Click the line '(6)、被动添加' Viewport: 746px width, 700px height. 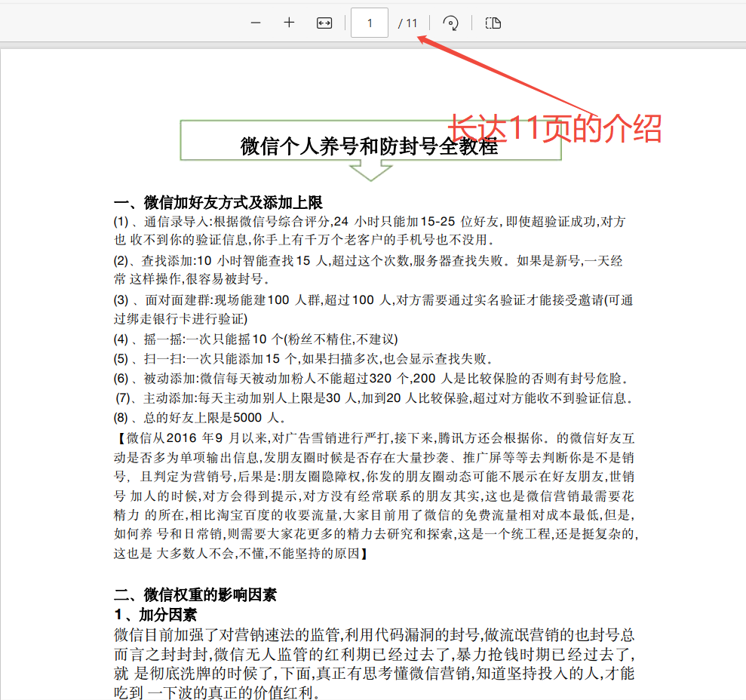tap(371, 379)
